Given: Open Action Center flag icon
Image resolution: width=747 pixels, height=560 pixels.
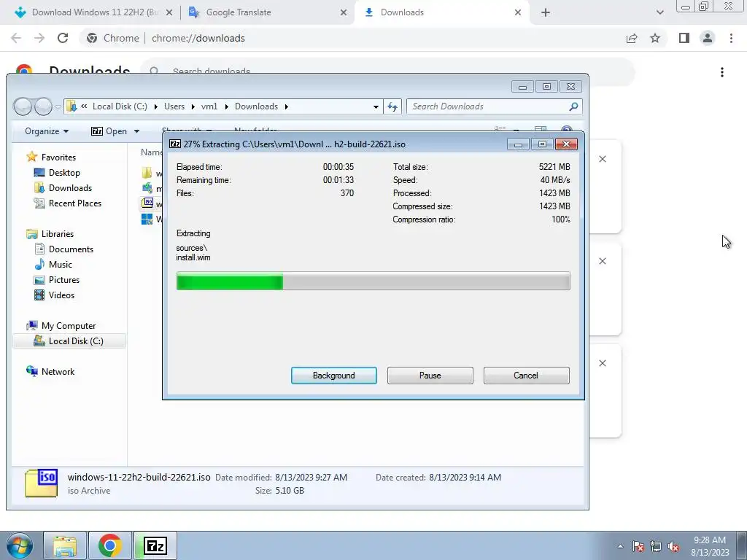Looking at the screenshot, I should (638, 546).
